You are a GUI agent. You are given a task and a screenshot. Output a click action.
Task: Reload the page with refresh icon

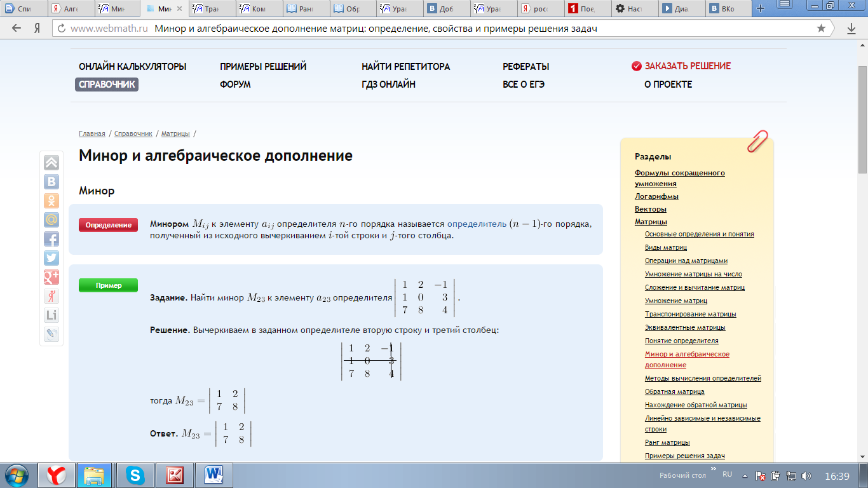click(x=62, y=29)
